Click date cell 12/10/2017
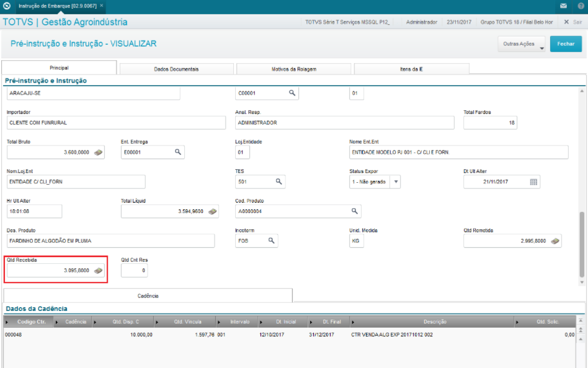 (272, 335)
